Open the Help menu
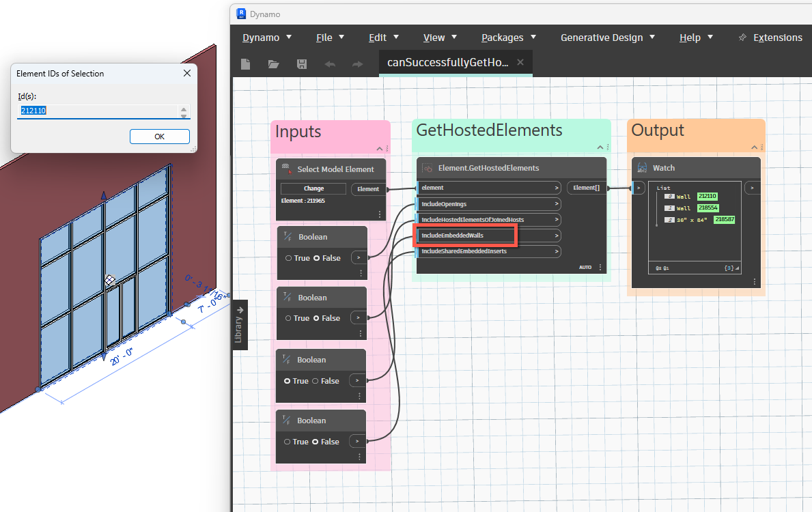Screen dimensions: 812x512 (696, 38)
